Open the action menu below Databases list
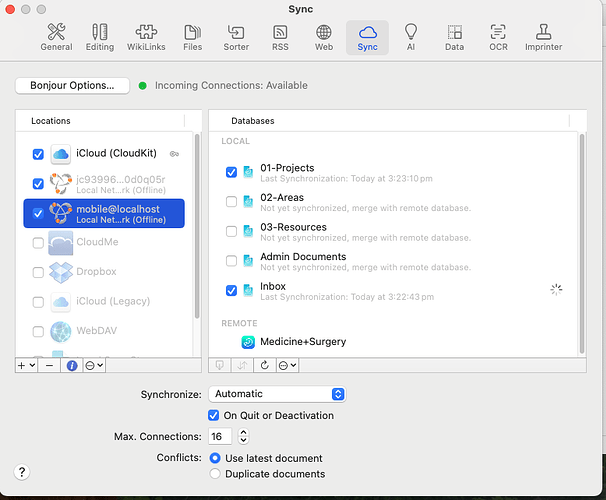Screen dimensions: 606x500 click(286, 366)
